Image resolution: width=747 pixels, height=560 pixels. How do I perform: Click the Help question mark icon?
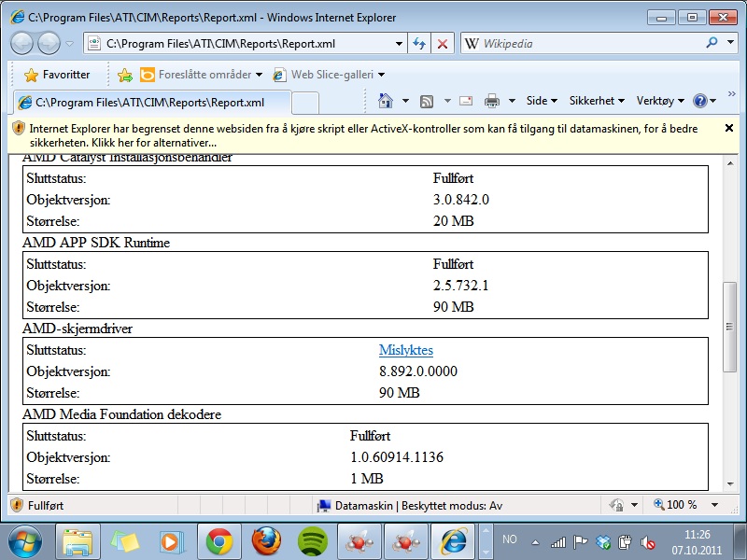(699, 101)
